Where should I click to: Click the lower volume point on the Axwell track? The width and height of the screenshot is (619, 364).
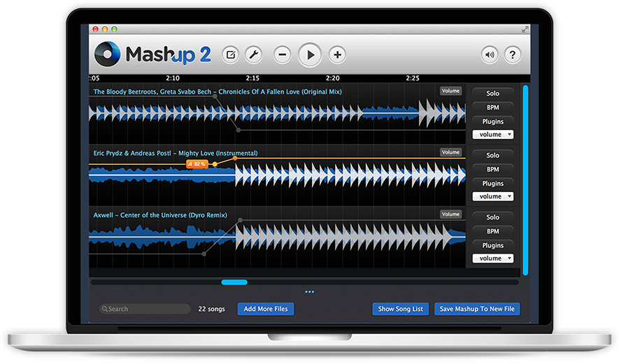tap(204, 254)
